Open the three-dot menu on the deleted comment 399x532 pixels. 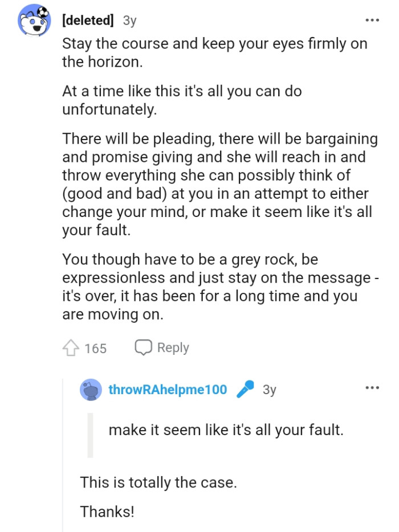tap(371, 19)
